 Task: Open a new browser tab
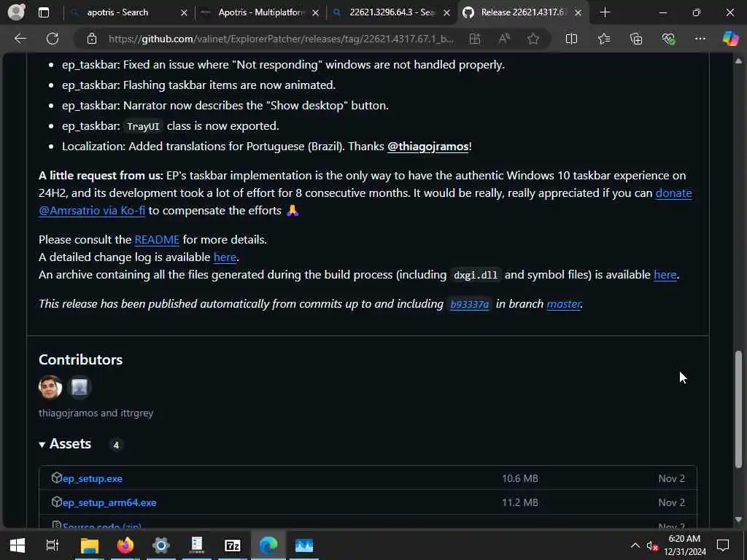(605, 12)
